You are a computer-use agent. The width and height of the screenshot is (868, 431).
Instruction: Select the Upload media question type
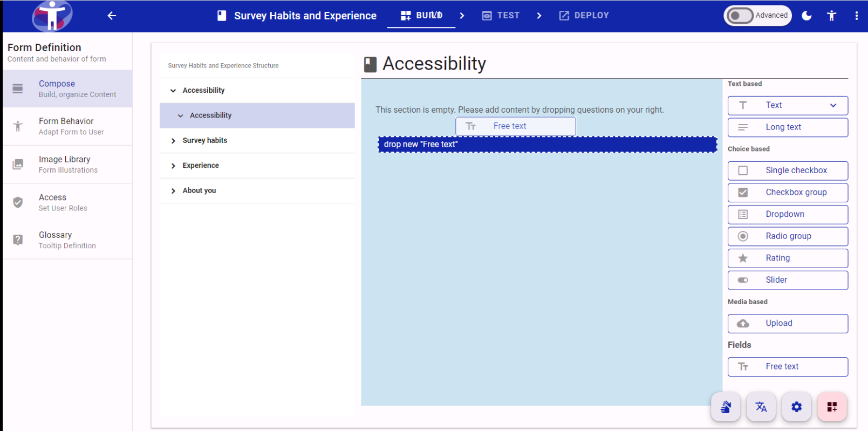(788, 324)
